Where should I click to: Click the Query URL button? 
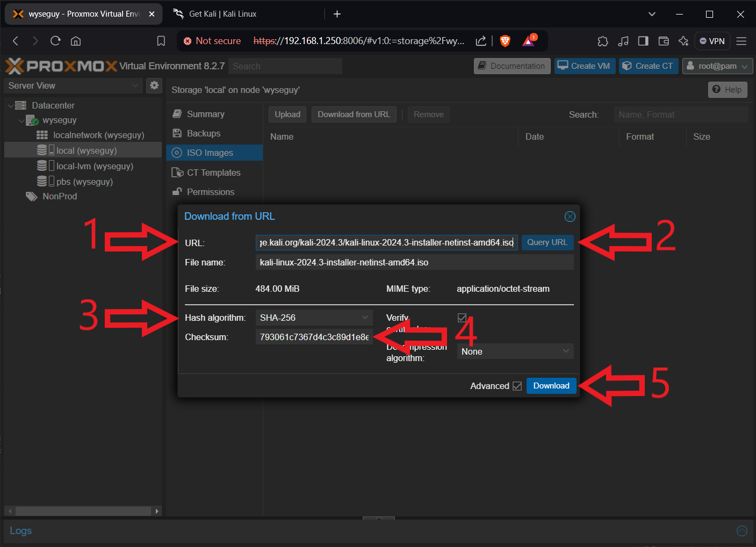click(548, 242)
